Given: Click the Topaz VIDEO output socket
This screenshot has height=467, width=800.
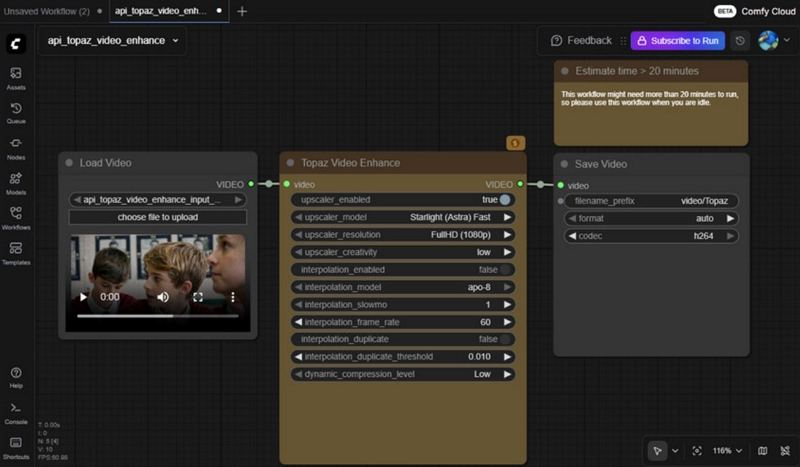Looking at the screenshot, I should pyautogui.click(x=520, y=184).
